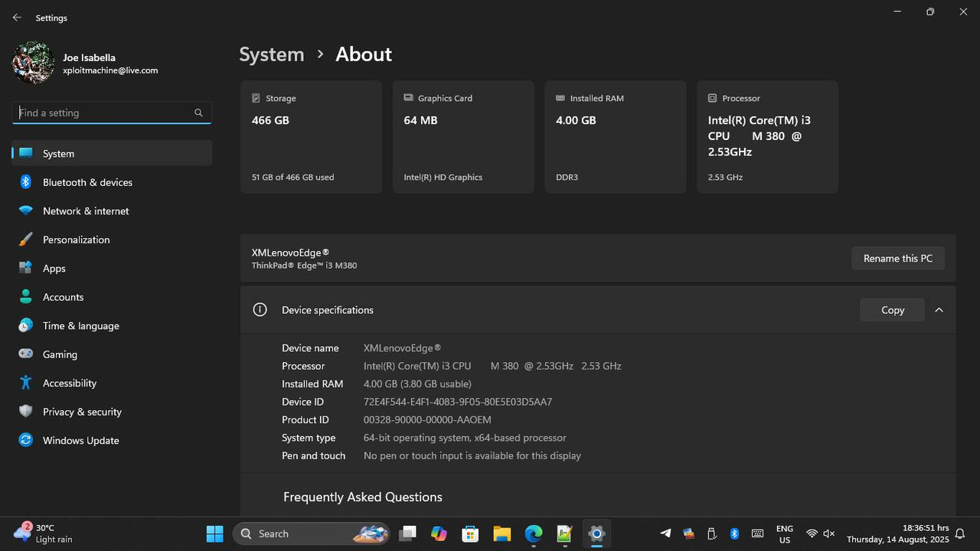Click the Device ID value 72E4F544-E4F1-4083-9F05-80E5E03D5AA7
The width and height of the screenshot is (980, 551).
pos(458,402)
